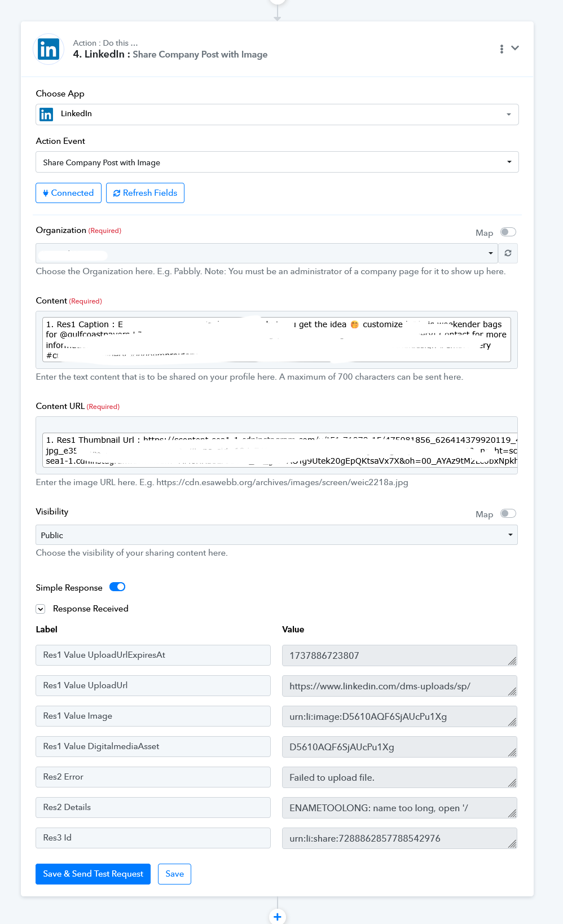The height and width of the screenshot is (924, 563).
Task: Click the LinkedIn icon in Choose App field
Action: [x=46, y=115]
